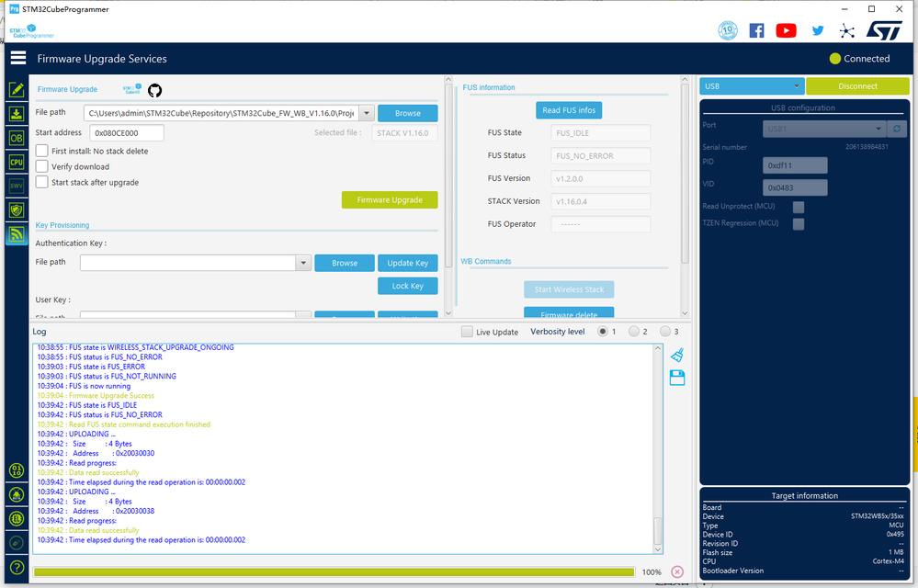The height and width of the screenshot is (588, 918).
Task: Click the Lock Key button
Action: (x=407, y=286)
